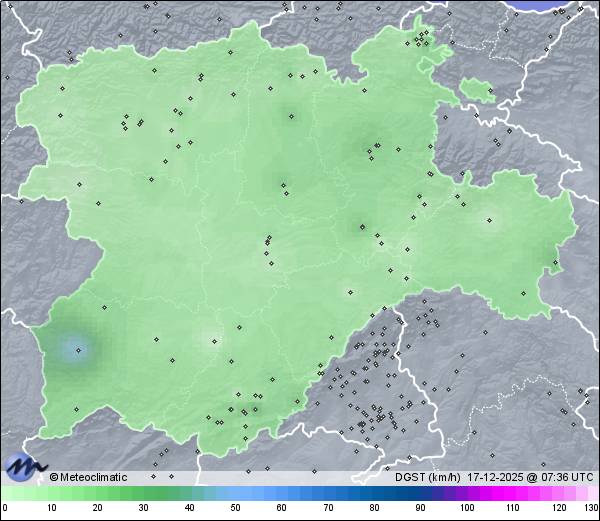The width and height of the screenshot is (600, 521).
Task: Click the dark navy swatch above 80
Action: (374, 493)
